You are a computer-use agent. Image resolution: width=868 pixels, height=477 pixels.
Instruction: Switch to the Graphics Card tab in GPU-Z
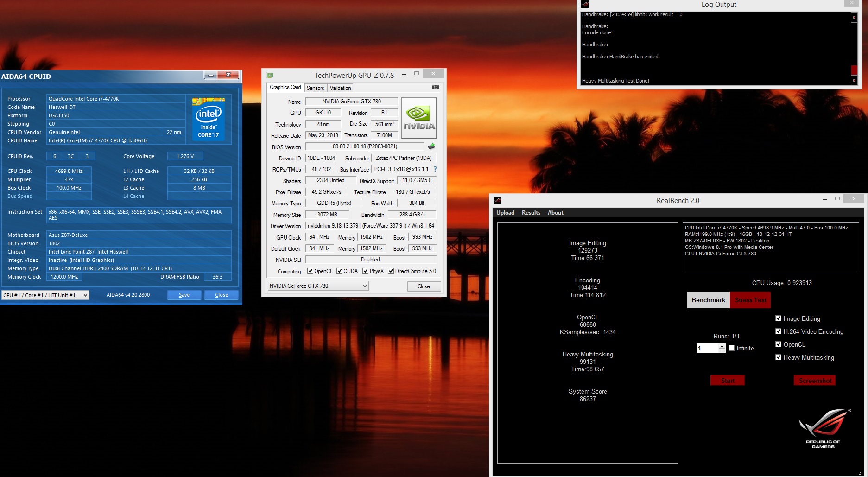point(285,87)
